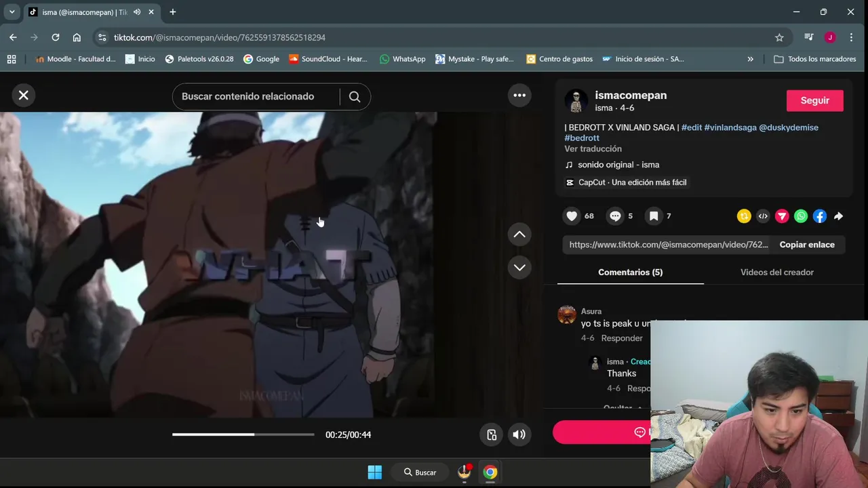
Task: Open the #edit hashtag
Action: click(692, 127)
